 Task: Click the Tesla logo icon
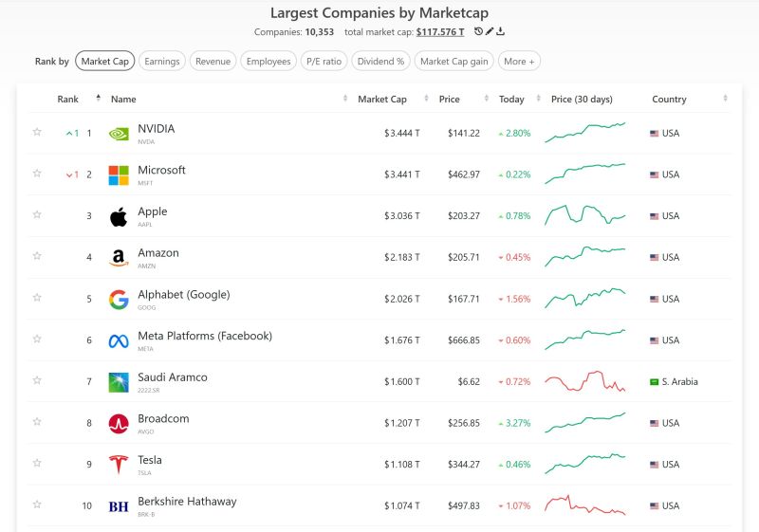pos(119,465)
